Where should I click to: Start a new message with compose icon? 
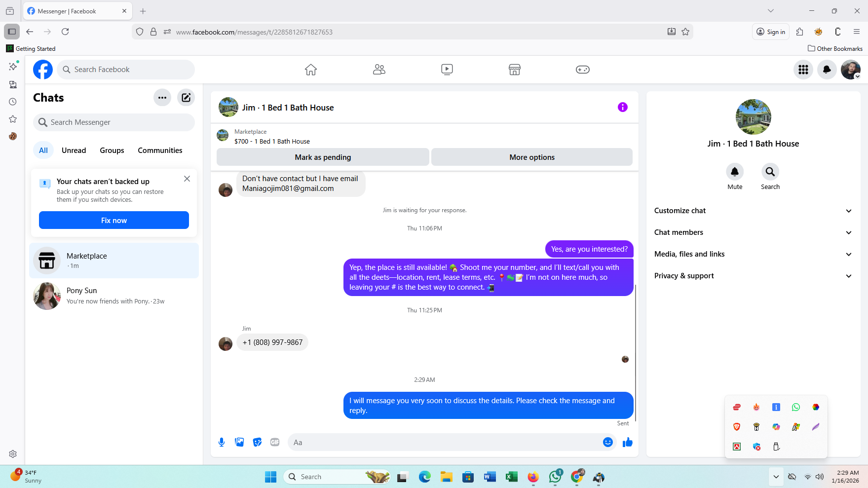click(186, 98)
